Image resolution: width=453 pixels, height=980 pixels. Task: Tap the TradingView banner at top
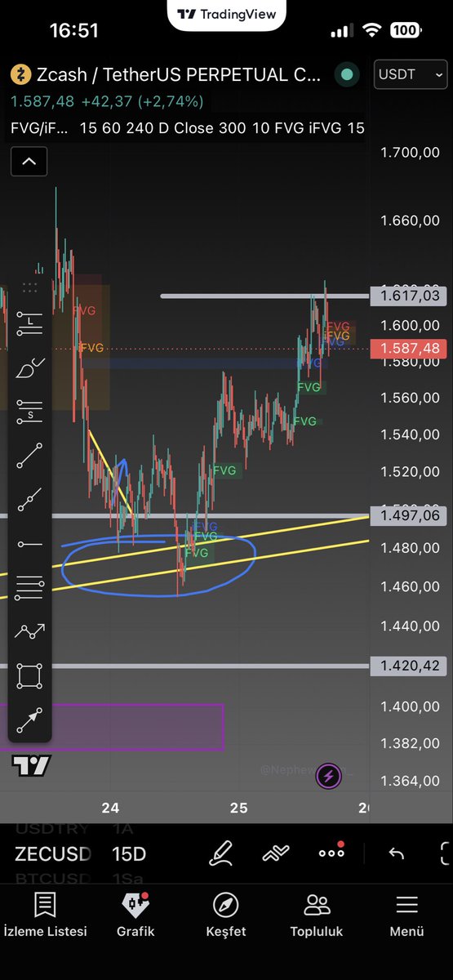coord(227,13)
